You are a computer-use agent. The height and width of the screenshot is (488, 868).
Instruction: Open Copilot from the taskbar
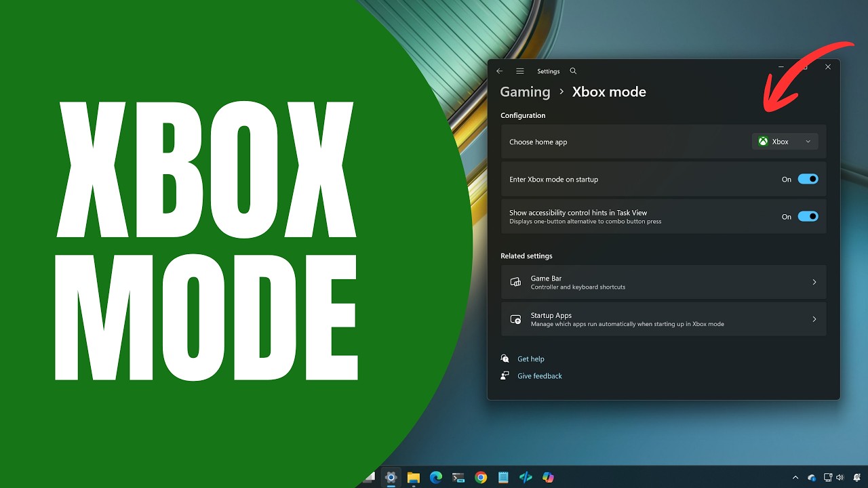547,477
